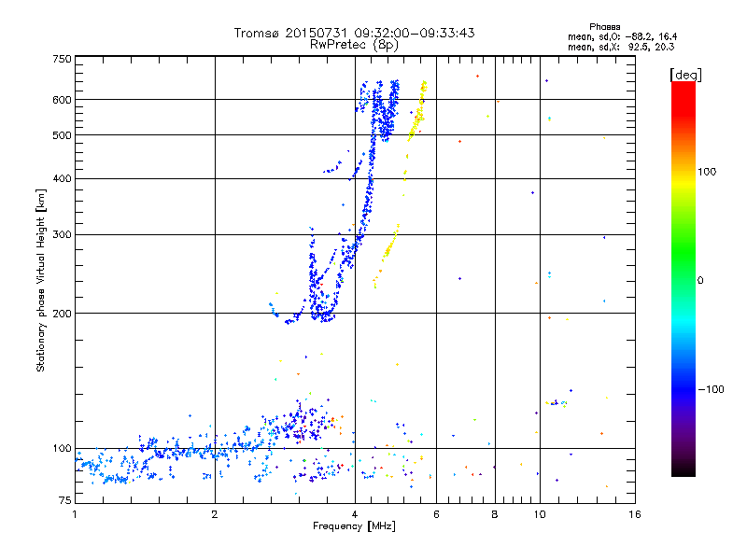The width and height of the screenshot is (747, 560).
Task: Click the x-axis tick label '16'
Action: [x=635, y=514]
